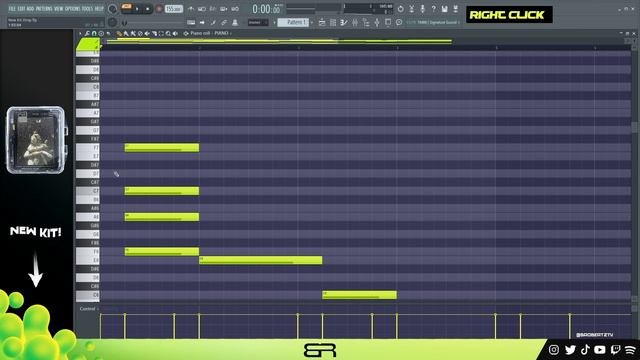Open the OPTIONS menu
Screen dimensions: 640x360
[72, 9]
